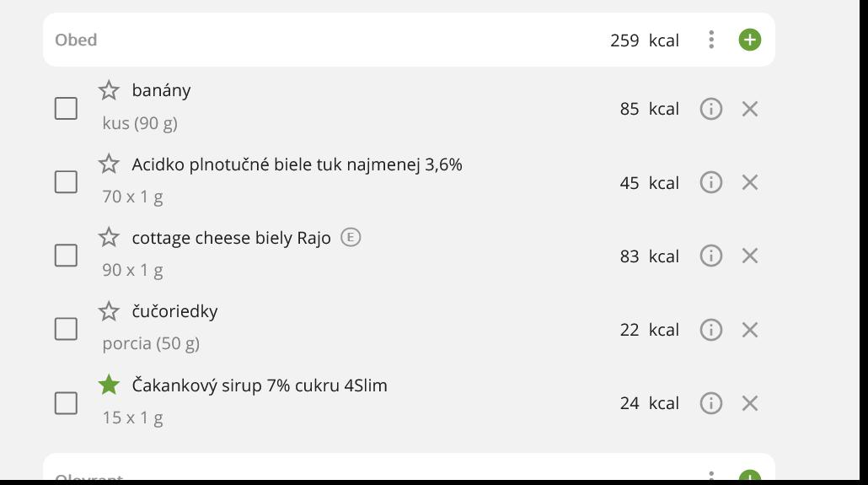Open the Acidko plnotučné biele food name
The width and height of the screenshot is (868, 485).
[x=297, y=164]
